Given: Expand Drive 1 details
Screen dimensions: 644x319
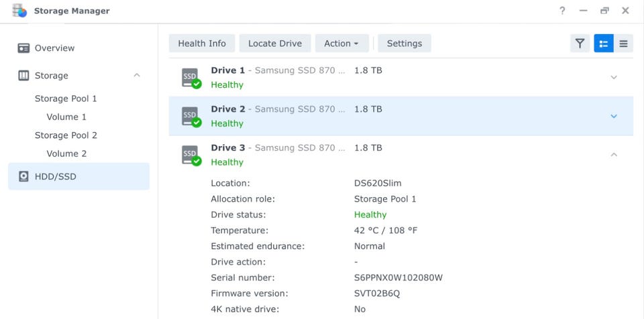Looking at the screenshot, I should tap(614, 78).
